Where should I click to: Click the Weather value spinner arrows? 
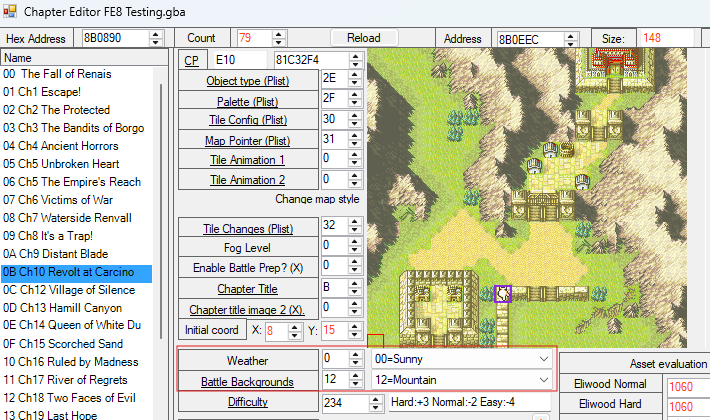tap(356, 359)
